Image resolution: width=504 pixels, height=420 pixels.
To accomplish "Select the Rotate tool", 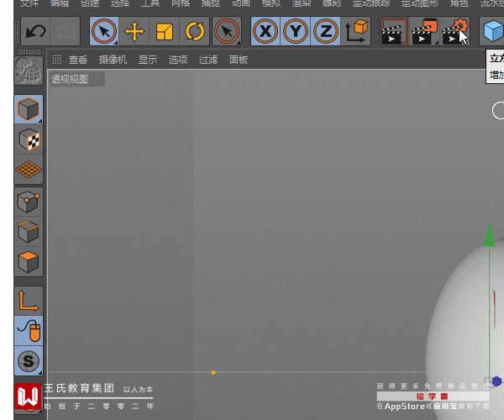I will (195, 31).
